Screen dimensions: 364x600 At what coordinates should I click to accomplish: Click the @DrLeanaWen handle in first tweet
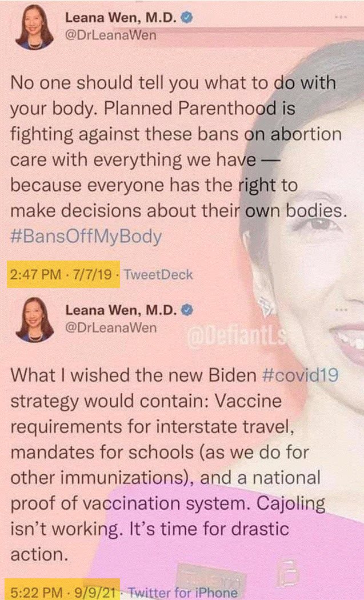coord(111,35)
